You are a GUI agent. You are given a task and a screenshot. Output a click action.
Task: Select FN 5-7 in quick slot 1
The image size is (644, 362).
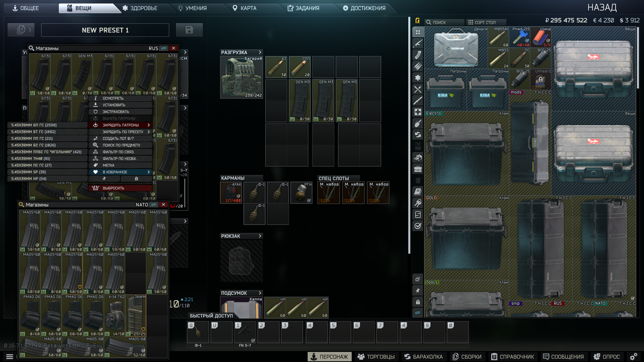tap(245, 332)
